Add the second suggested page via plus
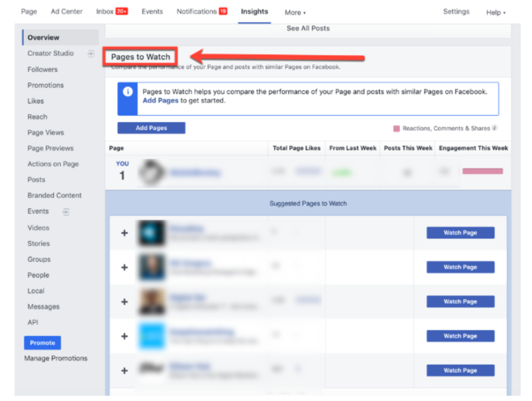The image size is (532, 401). coord(124,268)
